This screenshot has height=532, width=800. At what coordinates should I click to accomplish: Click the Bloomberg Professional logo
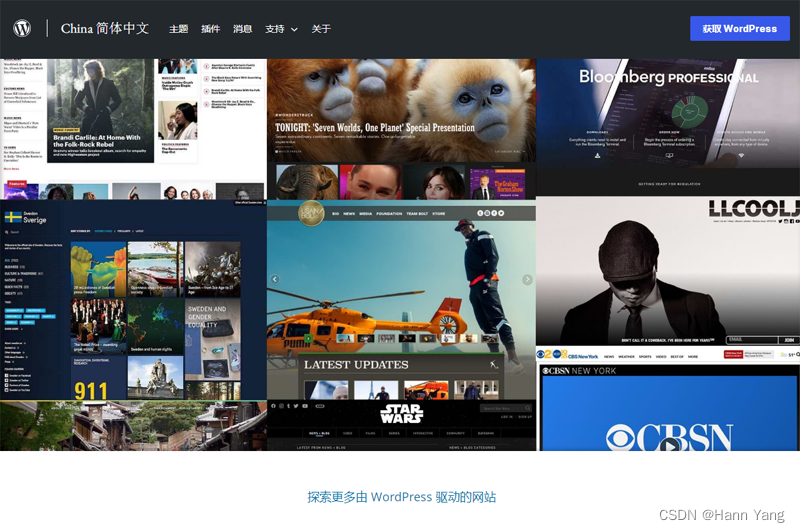click(x=668, y=77)
